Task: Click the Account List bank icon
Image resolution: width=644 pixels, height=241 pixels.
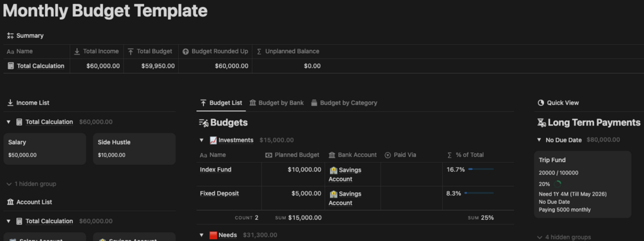Action: [x=10, y=202]
